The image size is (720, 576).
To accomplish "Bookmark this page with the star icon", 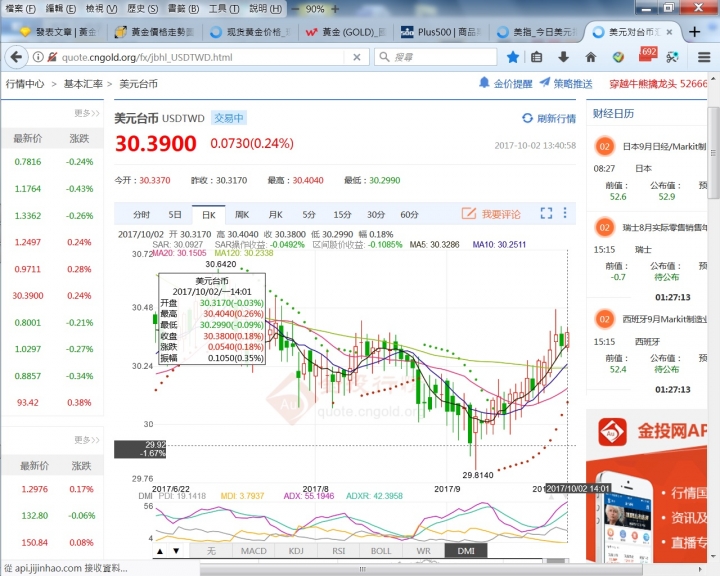I will [x=513, y=57].
